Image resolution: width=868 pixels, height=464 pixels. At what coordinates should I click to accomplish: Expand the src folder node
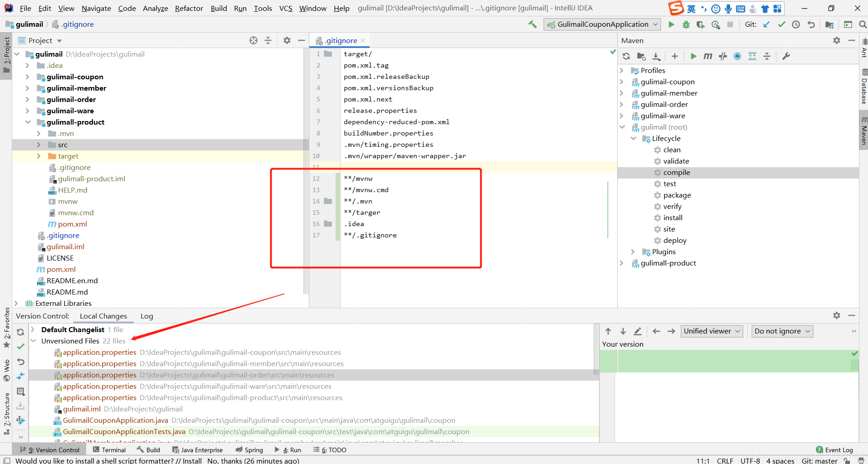click(39, 145)
